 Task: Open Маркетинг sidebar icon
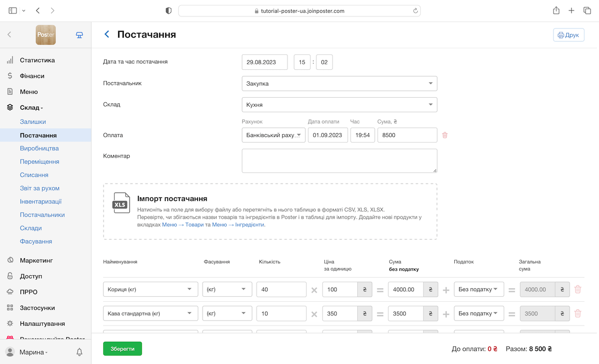(10, 260)
